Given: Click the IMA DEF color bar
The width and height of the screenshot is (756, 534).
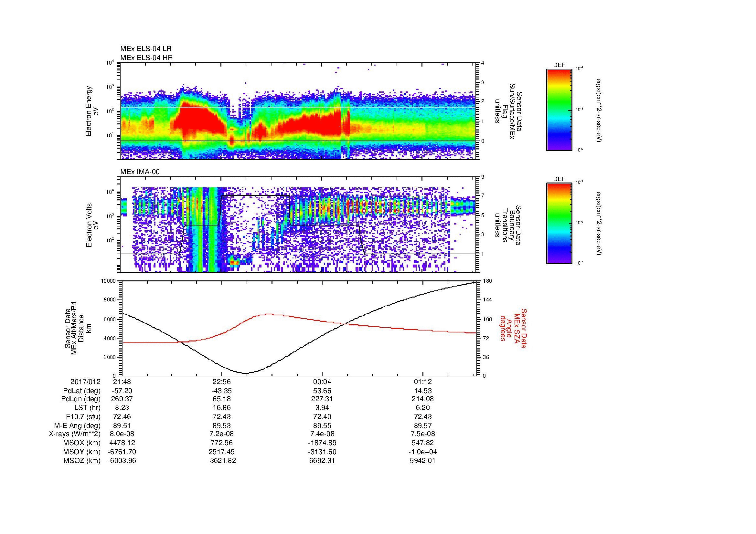Looking at the screenshot, I should 559,224.
